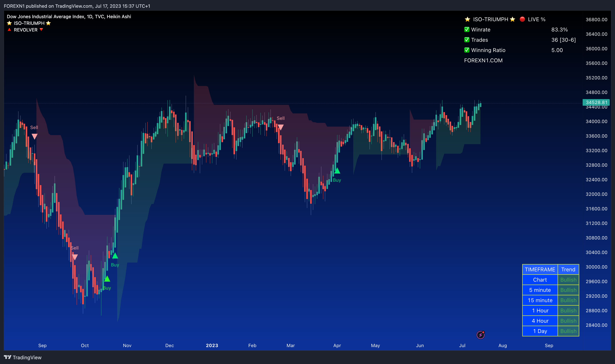Click the 15 minute row cell
615x364 pixels.
coord(540,300)
